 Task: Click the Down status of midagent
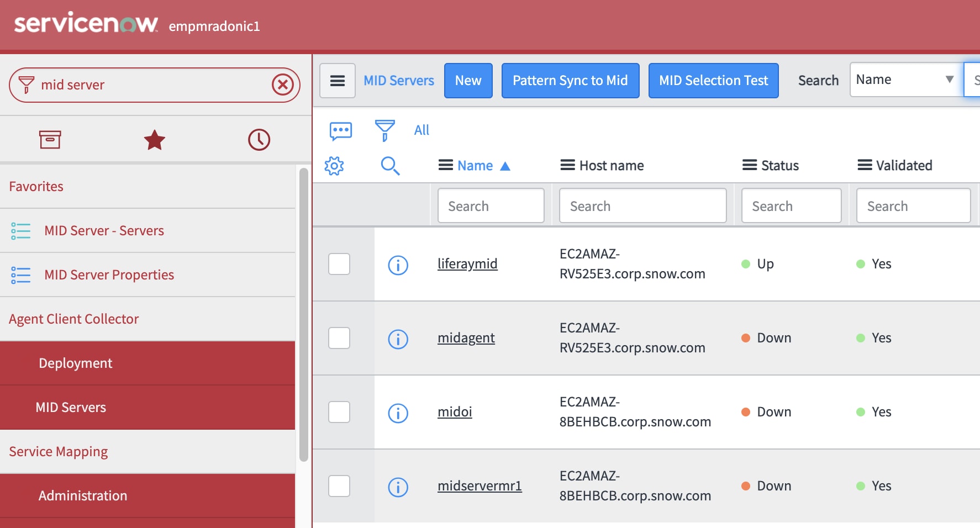(x=774, y=338)
